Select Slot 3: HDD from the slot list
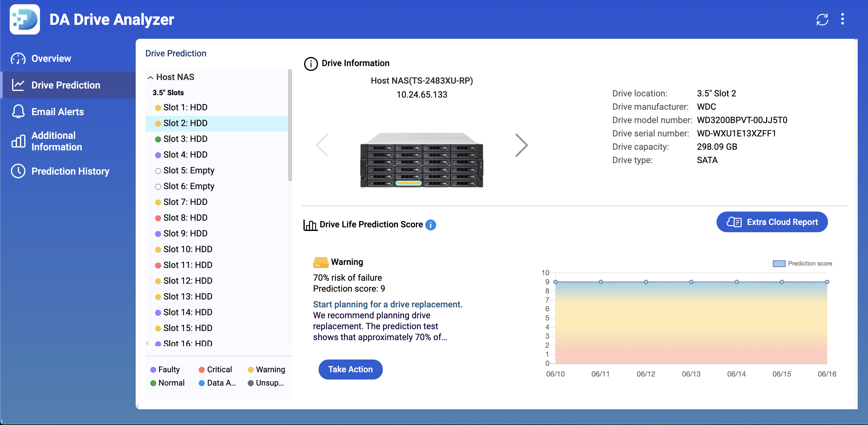Image resolution: width=868 pixels, height=425 pixels. [185, 139]
